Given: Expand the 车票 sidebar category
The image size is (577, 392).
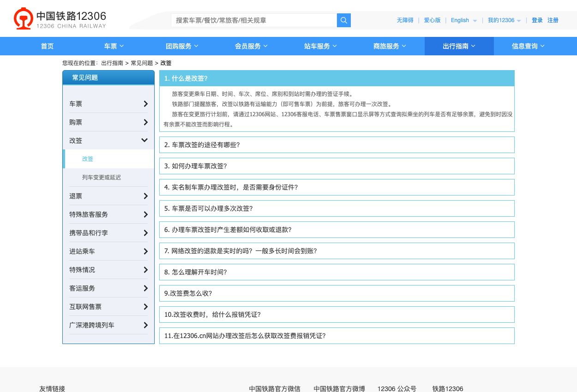Looking at the screenshot, I should (x=108, y=104).
